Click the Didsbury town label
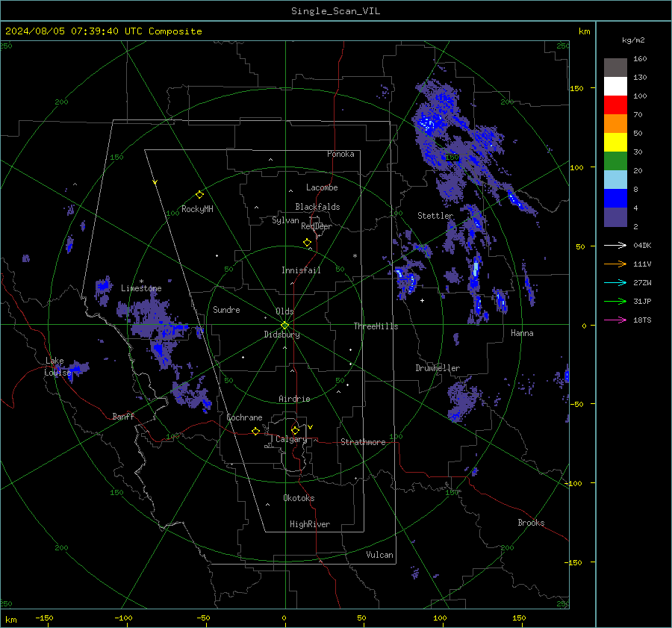Image resolution: width=672 pixels, height=628 pixels. tap(281, 335)
